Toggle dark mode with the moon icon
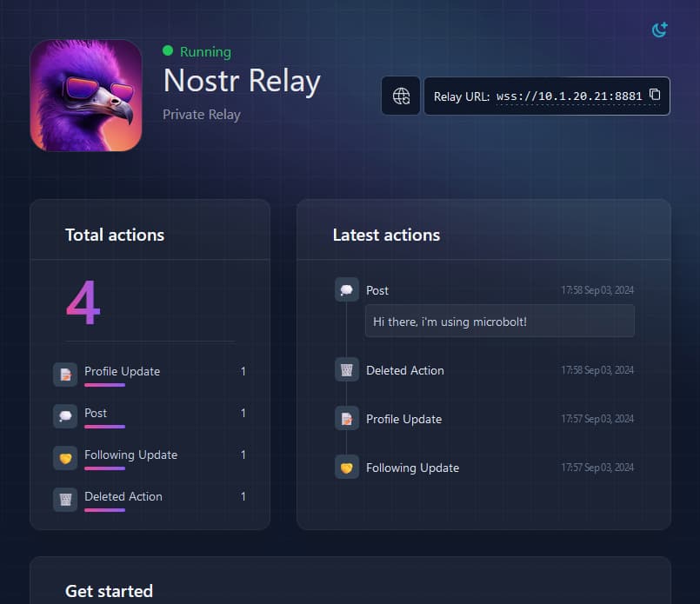This screenshot has width=700, height=604. 659,29
